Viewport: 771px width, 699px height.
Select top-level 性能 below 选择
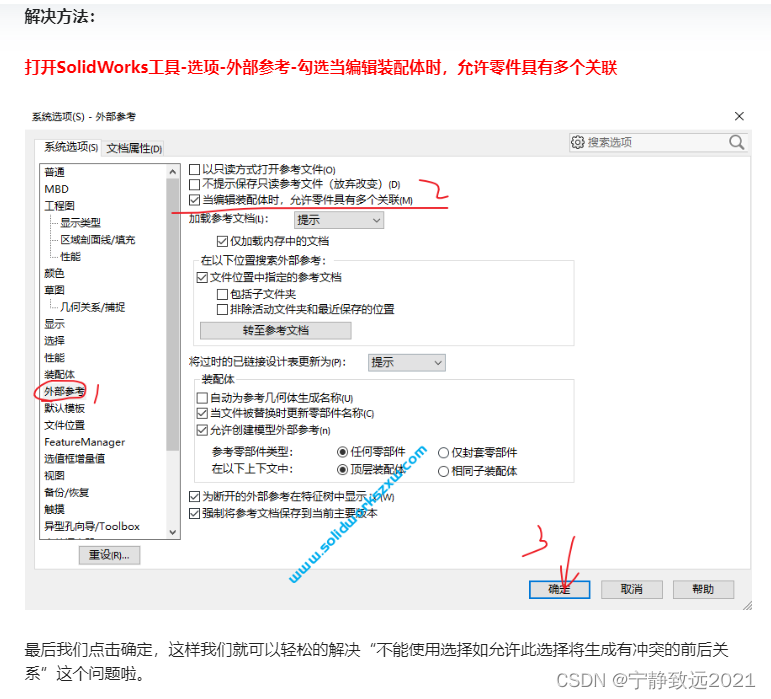54,358
